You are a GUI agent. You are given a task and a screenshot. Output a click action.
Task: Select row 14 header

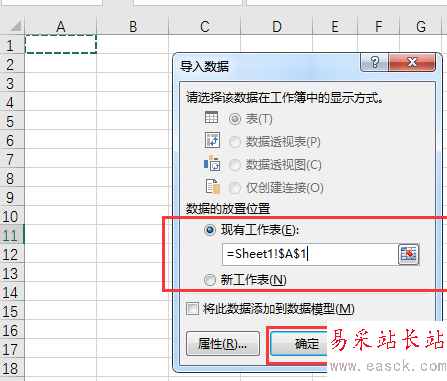12,291
